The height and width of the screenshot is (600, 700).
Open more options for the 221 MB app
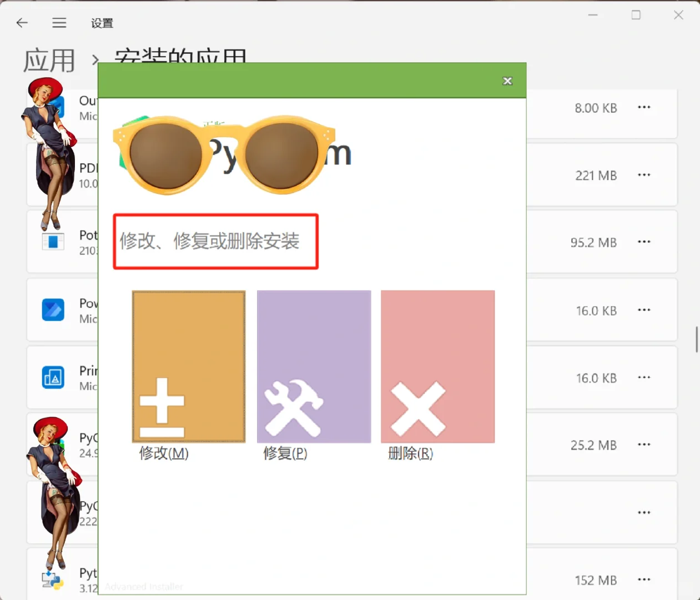644,175
